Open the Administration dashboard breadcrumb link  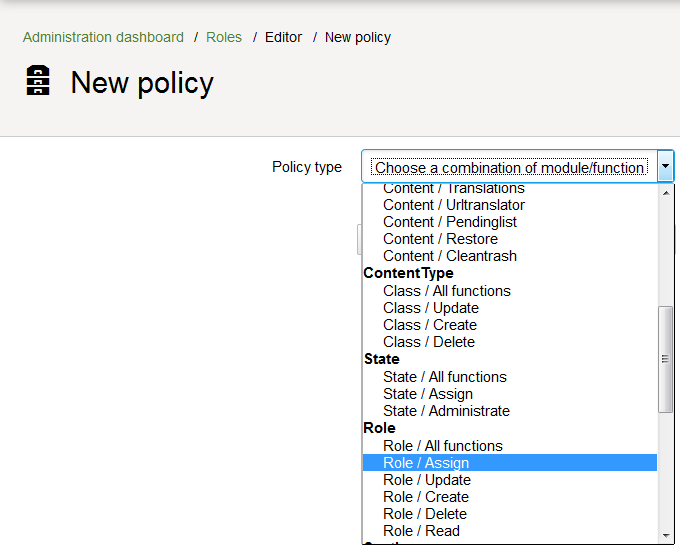pyautogui.click(x=103, y=37)
